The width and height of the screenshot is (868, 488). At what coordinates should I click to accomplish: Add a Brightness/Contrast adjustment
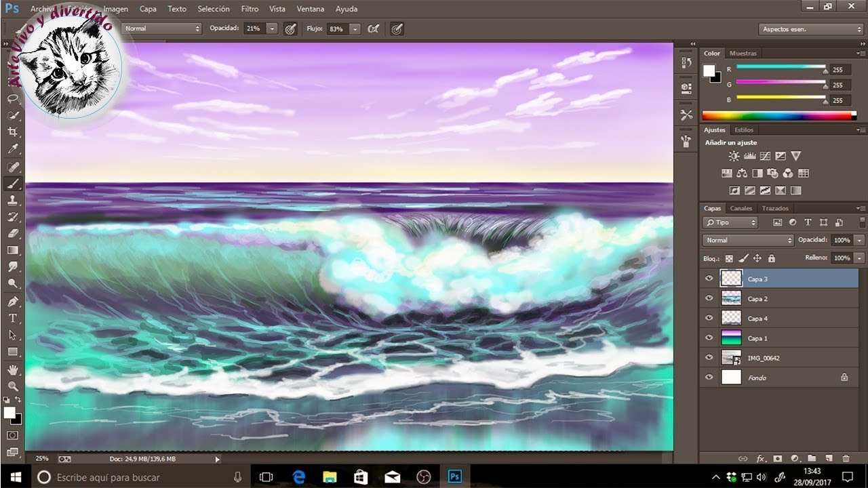[734, 156]
